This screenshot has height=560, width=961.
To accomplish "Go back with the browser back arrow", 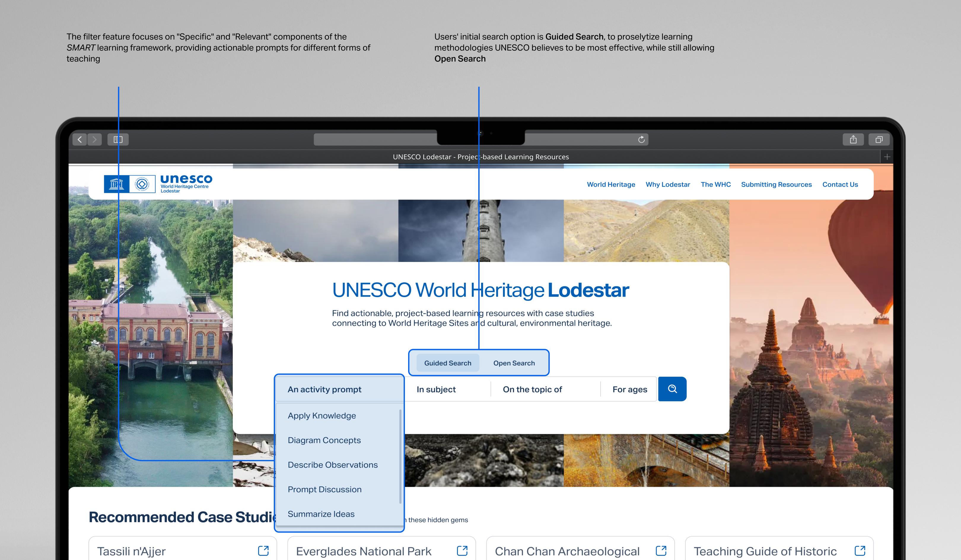I will coord(79,140).
